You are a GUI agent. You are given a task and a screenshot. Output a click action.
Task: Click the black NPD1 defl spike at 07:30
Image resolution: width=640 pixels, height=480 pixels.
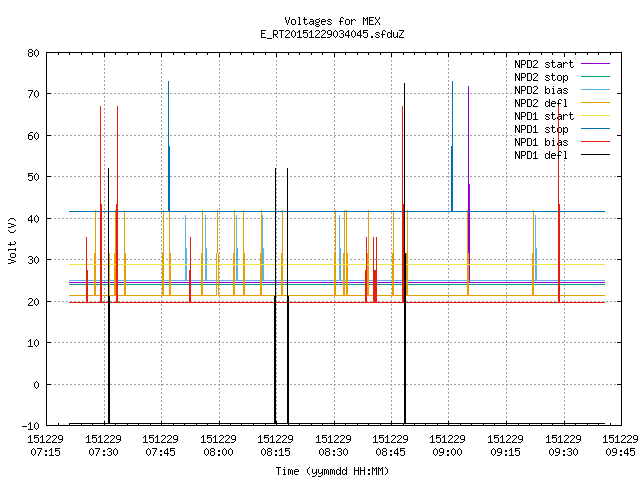coord(109,296)
